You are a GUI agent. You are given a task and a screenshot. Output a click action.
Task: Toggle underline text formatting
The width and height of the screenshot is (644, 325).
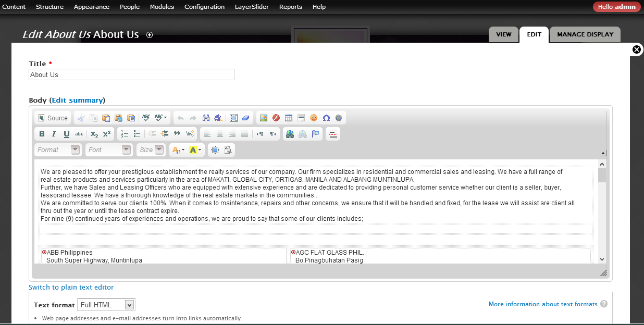67,134
